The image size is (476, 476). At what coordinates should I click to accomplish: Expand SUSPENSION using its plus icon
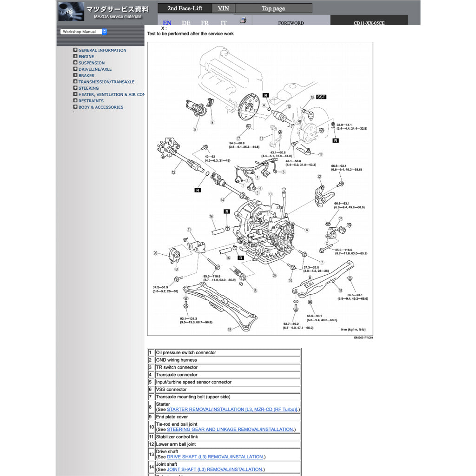75,63
